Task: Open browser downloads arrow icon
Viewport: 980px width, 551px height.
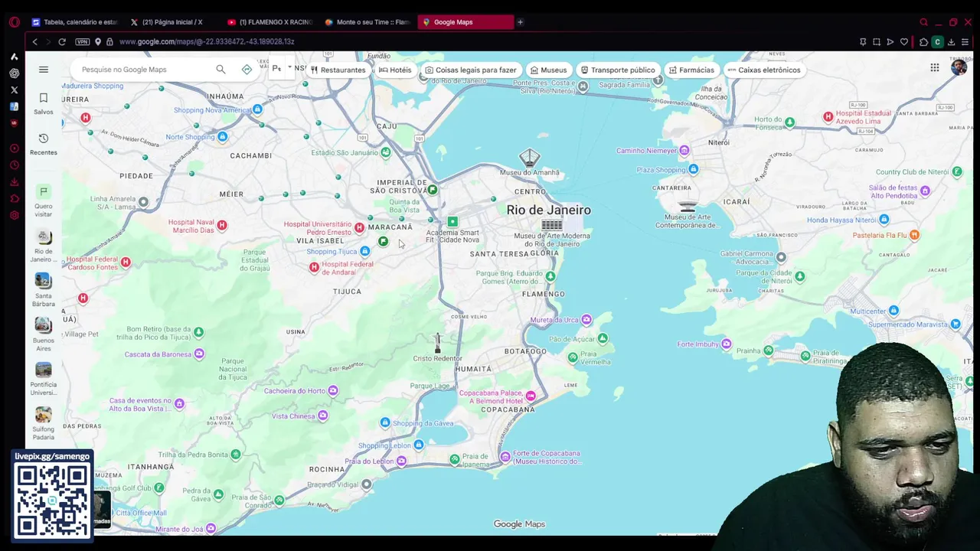Action: (952, 41)
